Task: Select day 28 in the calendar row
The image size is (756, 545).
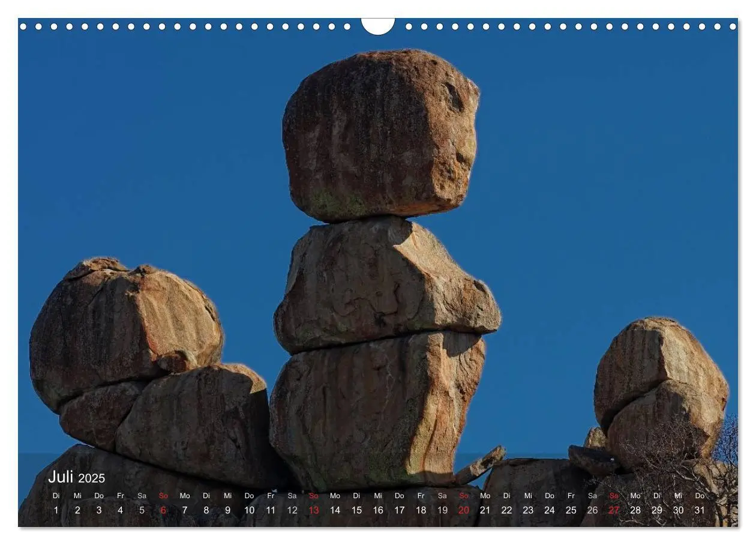Action: pos(635,510)
